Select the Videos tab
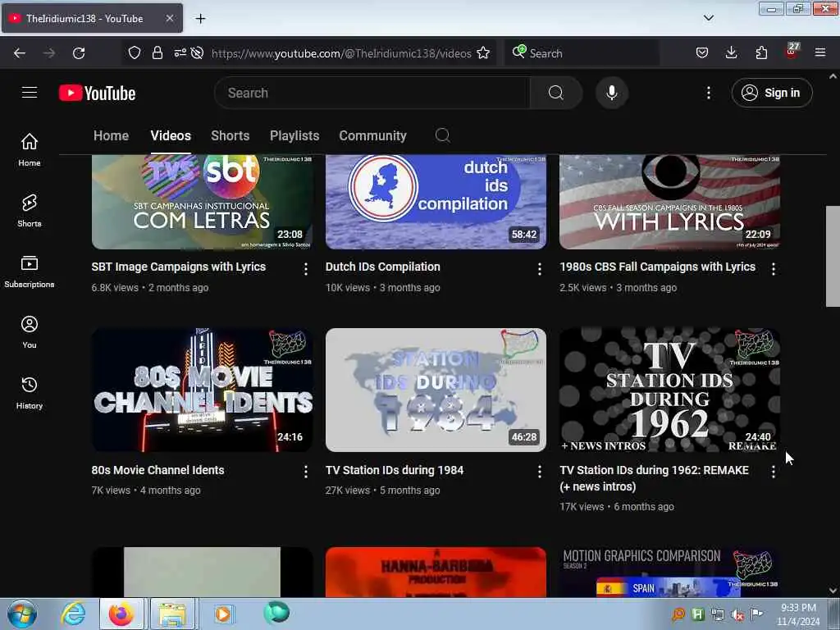The height and width of the screenshot is (630, 840). pos(171,135)
